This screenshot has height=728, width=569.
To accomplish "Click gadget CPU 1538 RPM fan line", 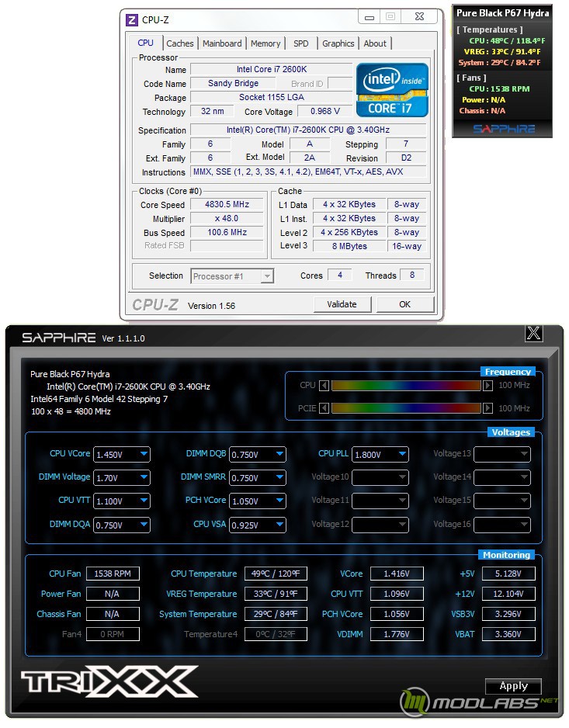I will tap(499, 88).
